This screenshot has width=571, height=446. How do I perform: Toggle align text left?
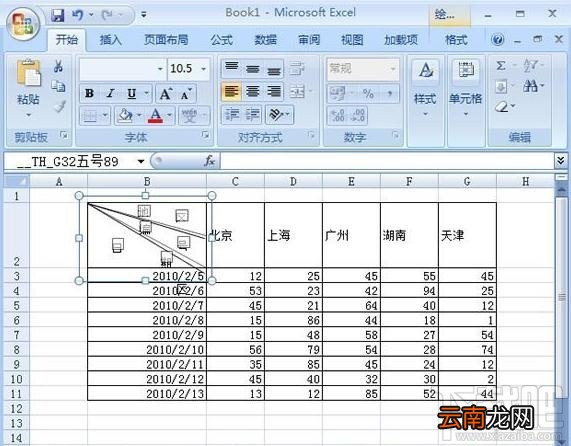(x=231, y=91)
